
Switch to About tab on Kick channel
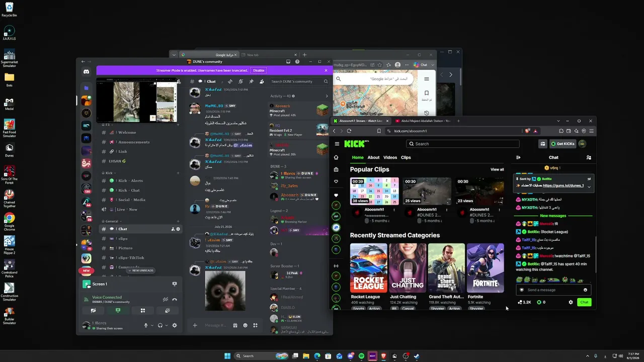coord(373,157)
